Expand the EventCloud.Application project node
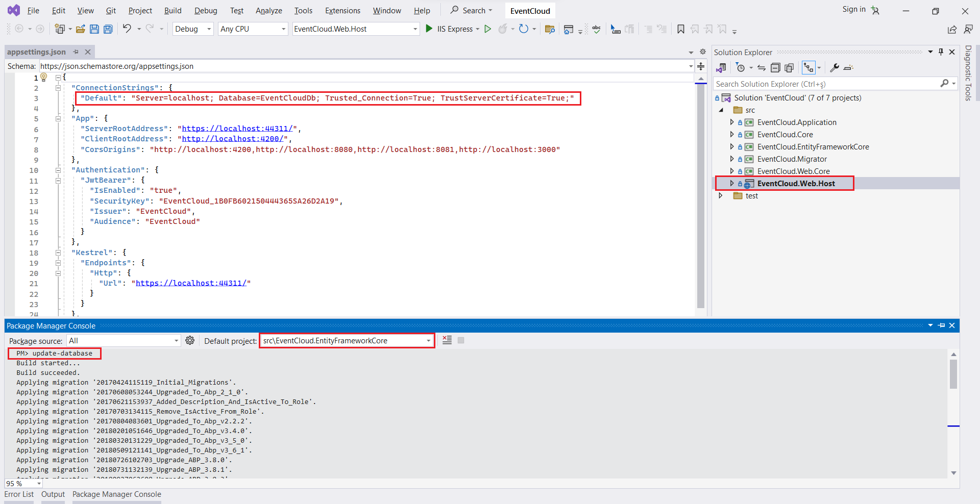This screenshot has height=504, width=980. [732, 122]
